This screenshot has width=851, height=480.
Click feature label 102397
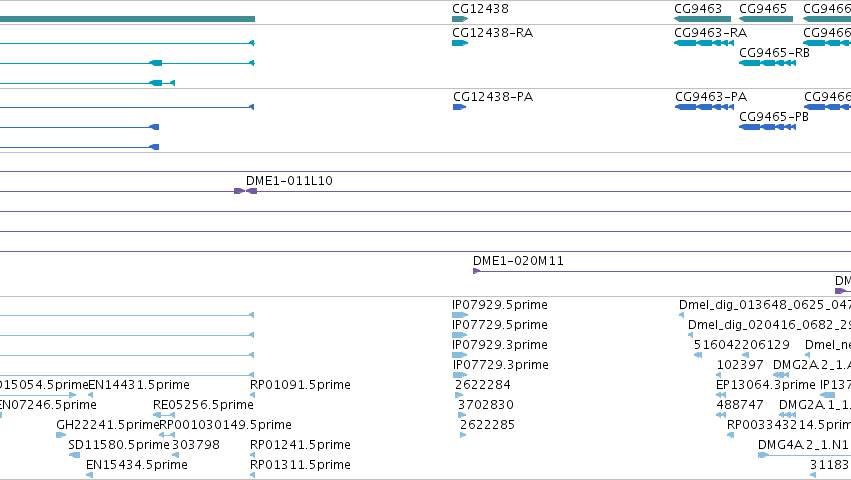click(x=740, y=365)
